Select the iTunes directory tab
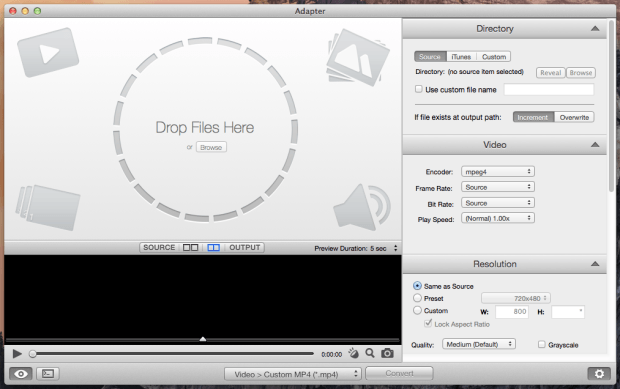Viewport: 620px width, 389px height. click(x=461, y=57)
